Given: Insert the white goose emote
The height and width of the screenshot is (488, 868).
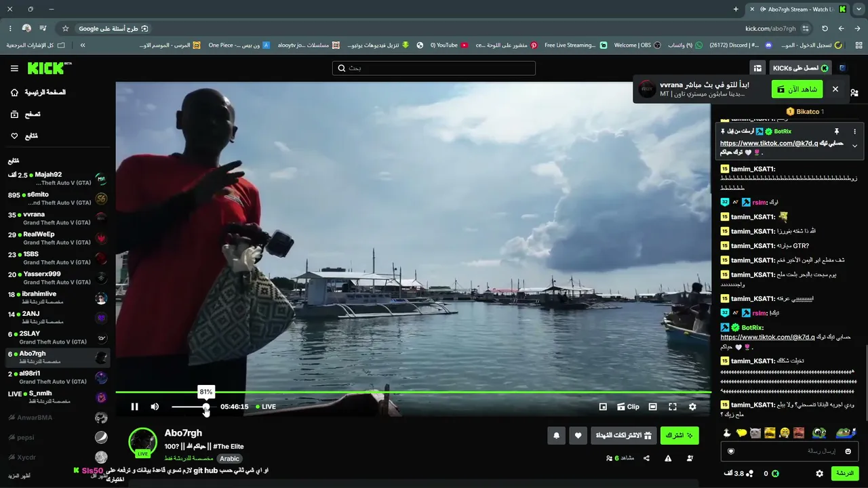Looking at the screenshot, I should click(x=727, y=432).
